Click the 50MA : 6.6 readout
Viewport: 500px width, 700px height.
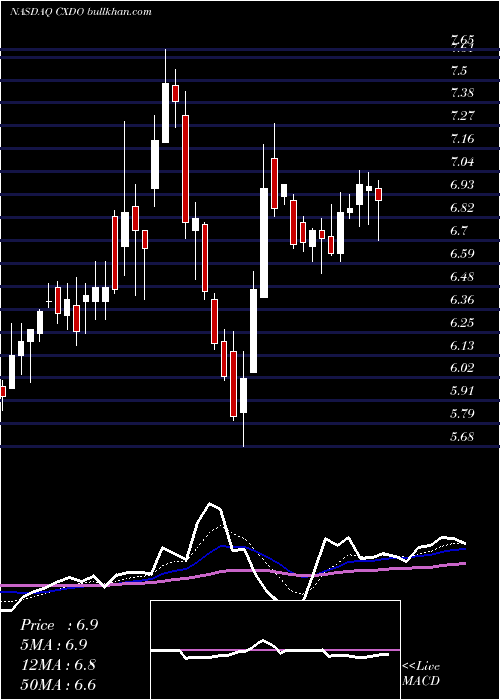(x=58, y=685)
